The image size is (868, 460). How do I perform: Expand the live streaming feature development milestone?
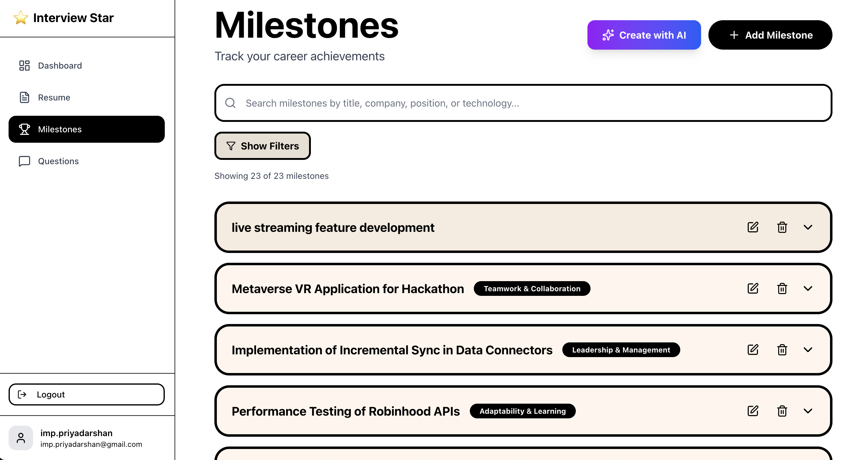(x=808, y=227)
